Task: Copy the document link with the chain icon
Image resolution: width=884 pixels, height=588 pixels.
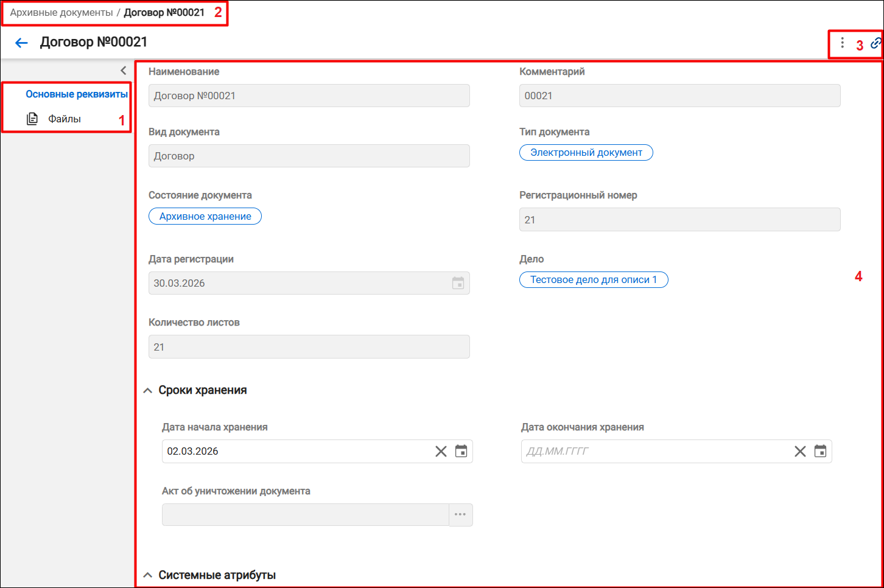Action: (875, 43)
